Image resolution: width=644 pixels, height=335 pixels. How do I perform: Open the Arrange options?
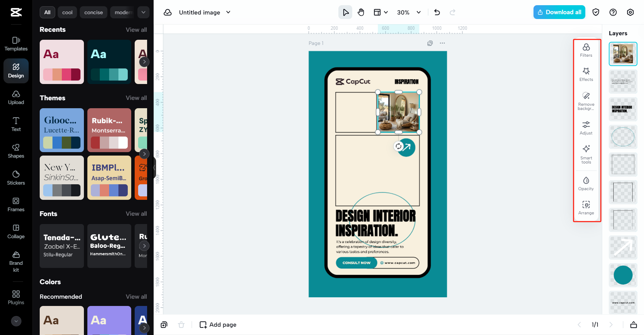[x=586, y=207]
